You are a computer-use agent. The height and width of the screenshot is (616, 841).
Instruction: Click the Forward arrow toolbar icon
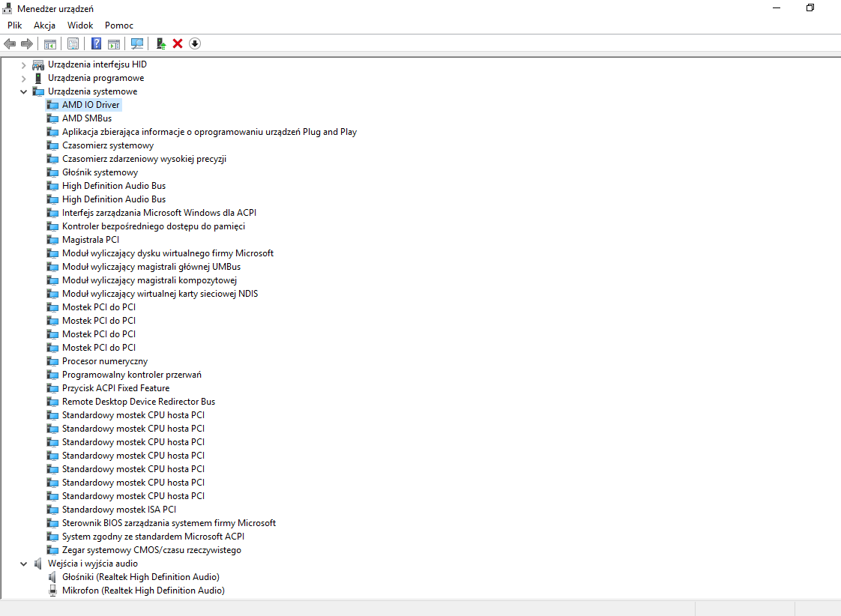pos(27,44)
